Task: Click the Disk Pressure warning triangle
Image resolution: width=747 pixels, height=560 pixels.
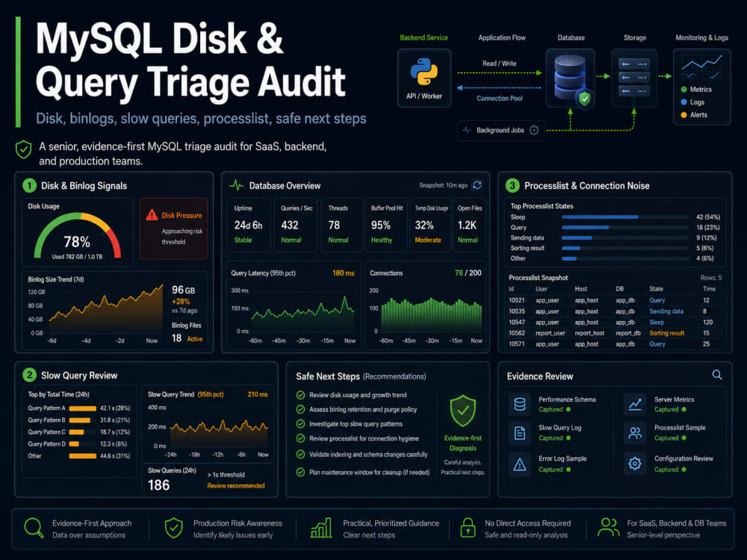Action: (152, 215)
